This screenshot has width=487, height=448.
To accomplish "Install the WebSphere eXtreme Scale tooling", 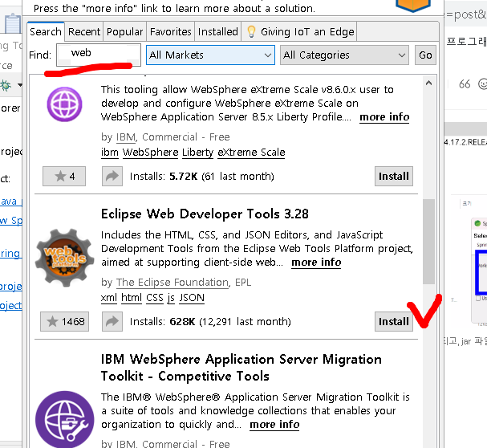I will point(393,177).
